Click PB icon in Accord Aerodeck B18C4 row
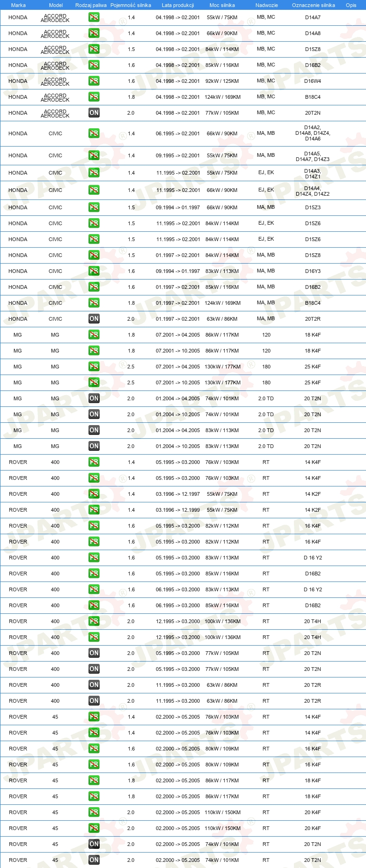Screen dimensions: 366x868 point(94,97)
